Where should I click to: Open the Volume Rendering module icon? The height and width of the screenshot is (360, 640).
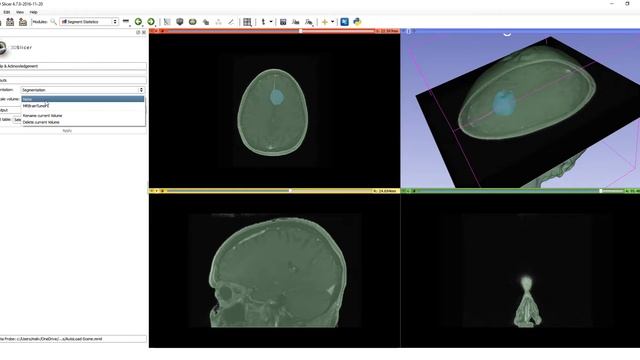click(x=180, y=22)
